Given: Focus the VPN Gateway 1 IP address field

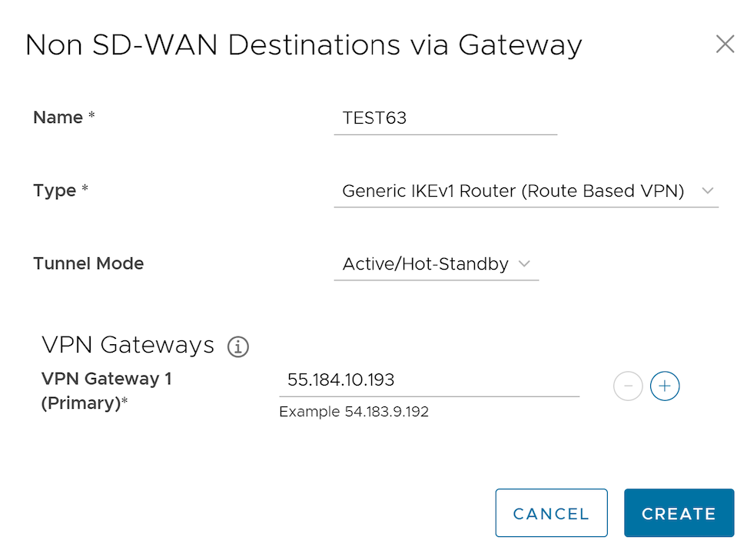Looking at the screenshot, I should 428,380.
